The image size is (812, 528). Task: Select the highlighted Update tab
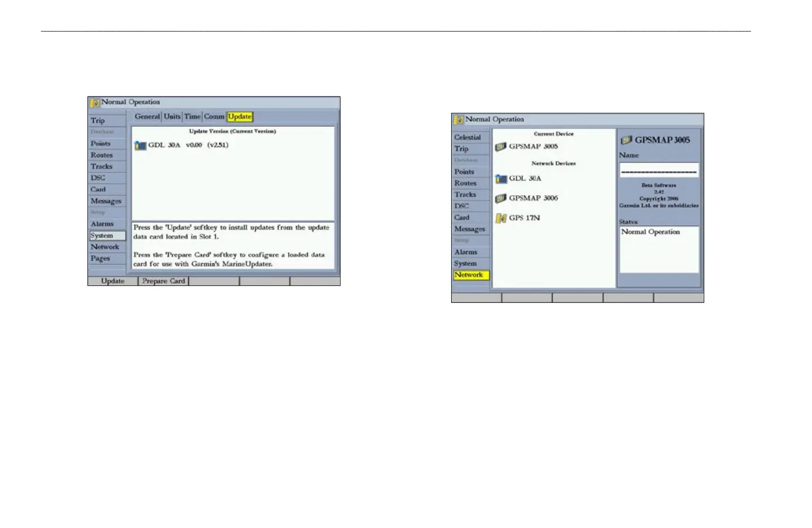coord(240,117)
